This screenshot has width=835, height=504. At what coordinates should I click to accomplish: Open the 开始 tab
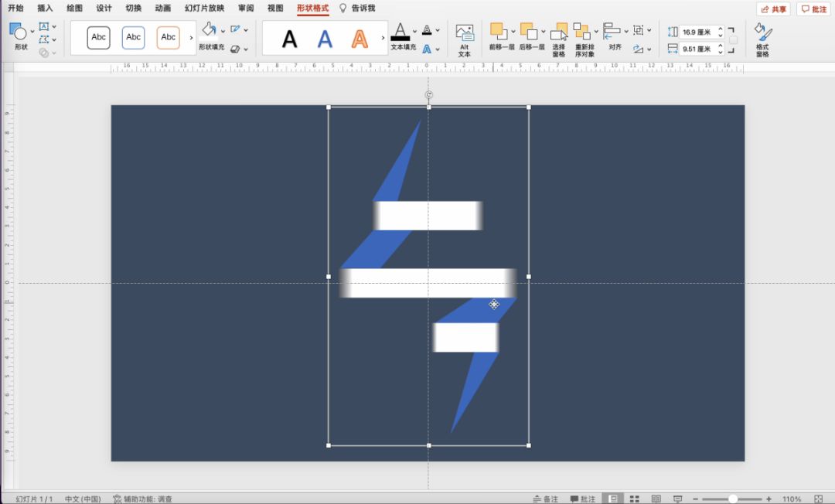pos(15,8)
